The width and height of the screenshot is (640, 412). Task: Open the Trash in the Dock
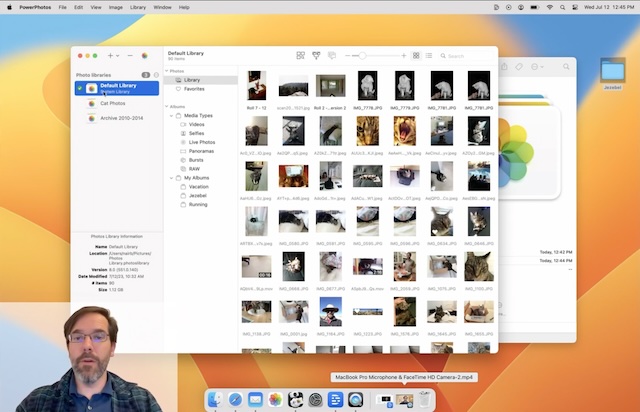point(424,399)
